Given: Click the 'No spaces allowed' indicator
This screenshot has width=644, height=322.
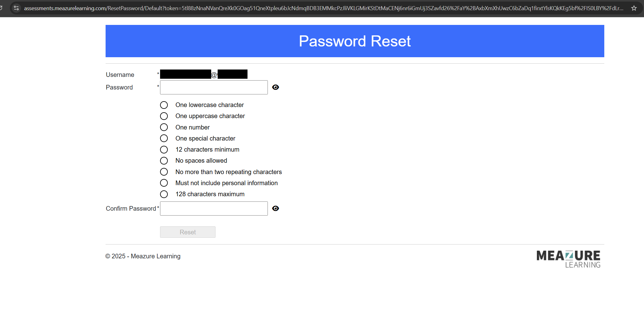Looking at the screenshot, I should (x=164, y=161).
